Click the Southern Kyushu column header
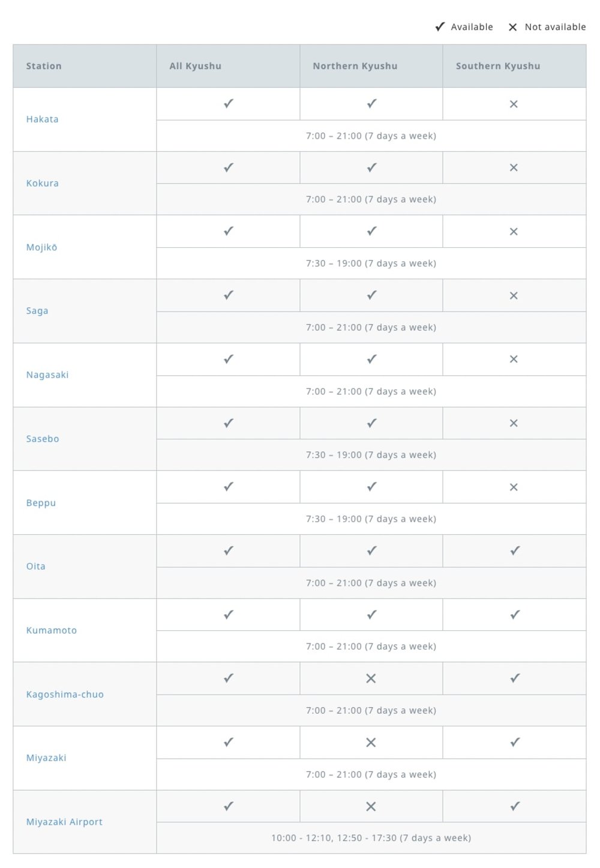Screen dimensions: 600x868 (x=497, y=66)
